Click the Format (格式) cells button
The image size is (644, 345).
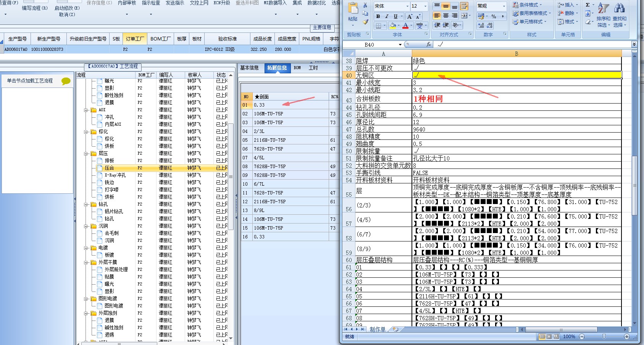tap(567, 22)
